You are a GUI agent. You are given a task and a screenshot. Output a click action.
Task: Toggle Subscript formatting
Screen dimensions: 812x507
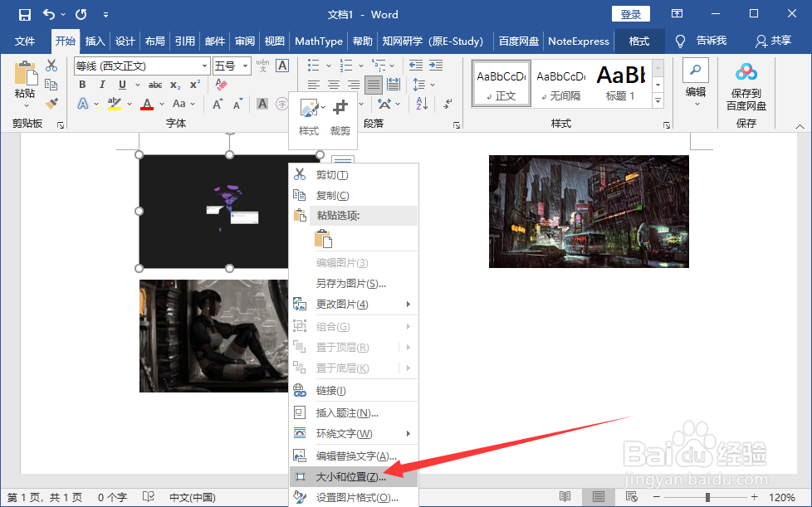[x=175, y=85]
